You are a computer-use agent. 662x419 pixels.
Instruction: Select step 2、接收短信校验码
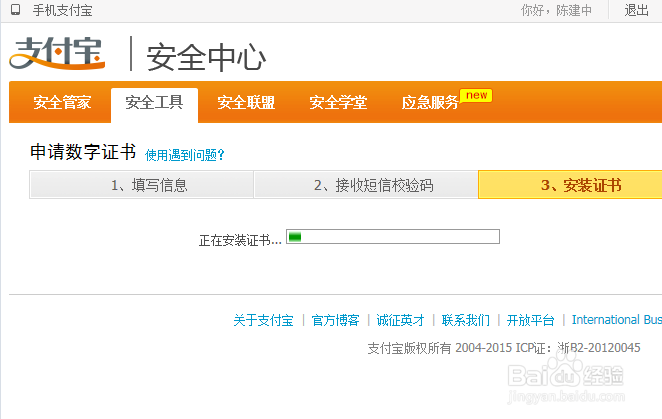click(366, 185)
